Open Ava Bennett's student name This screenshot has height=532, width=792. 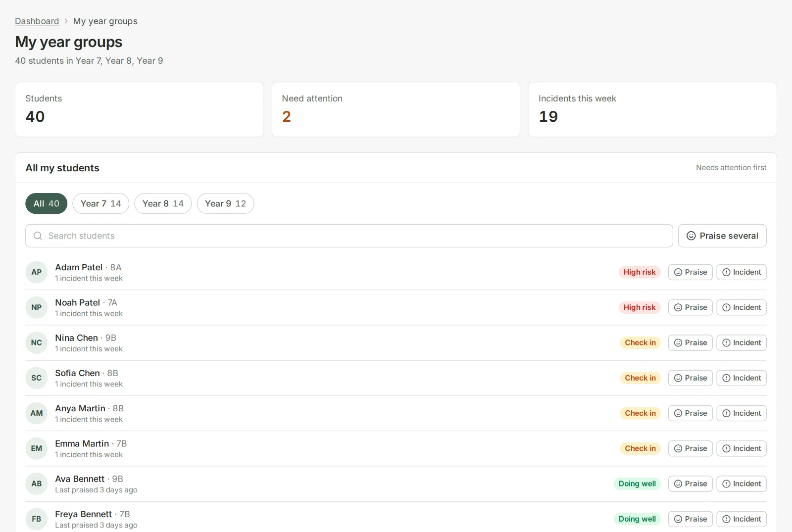coord(80,479)
